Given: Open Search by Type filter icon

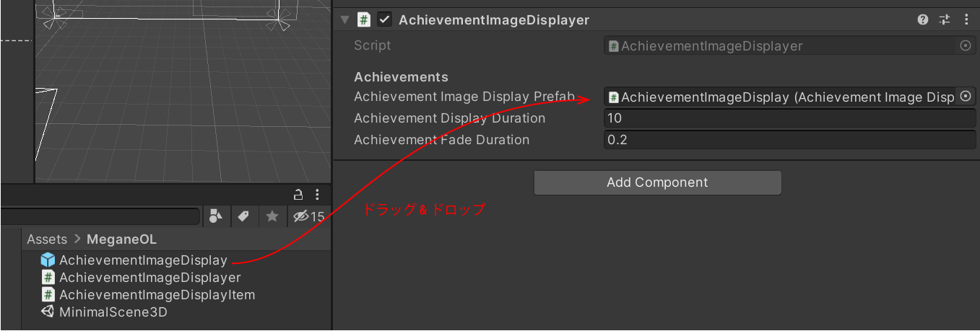Looking at the screenshot, I should 215,216.
